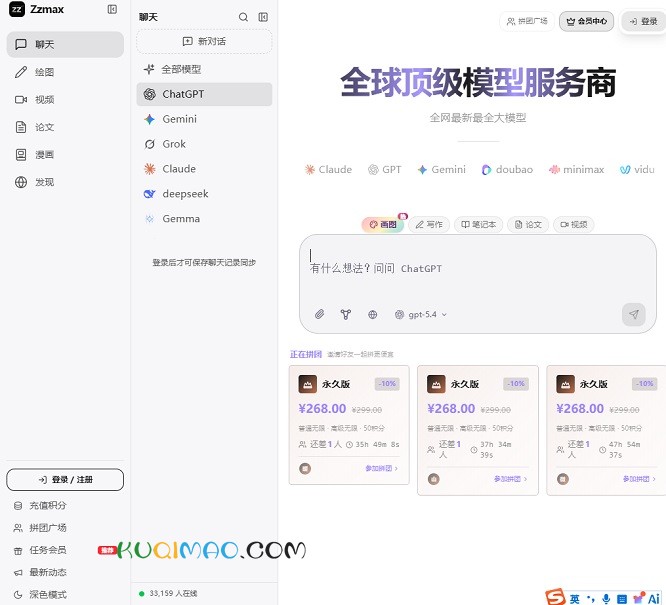
Task: Attach a file with the paperclip icon
Action: 319,314
